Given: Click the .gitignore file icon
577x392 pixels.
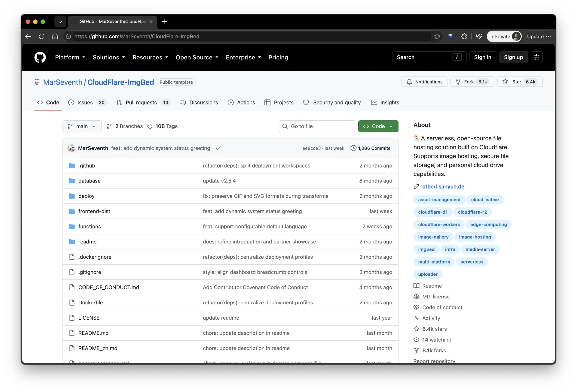Looking at the screenshot, I should 72,272.
